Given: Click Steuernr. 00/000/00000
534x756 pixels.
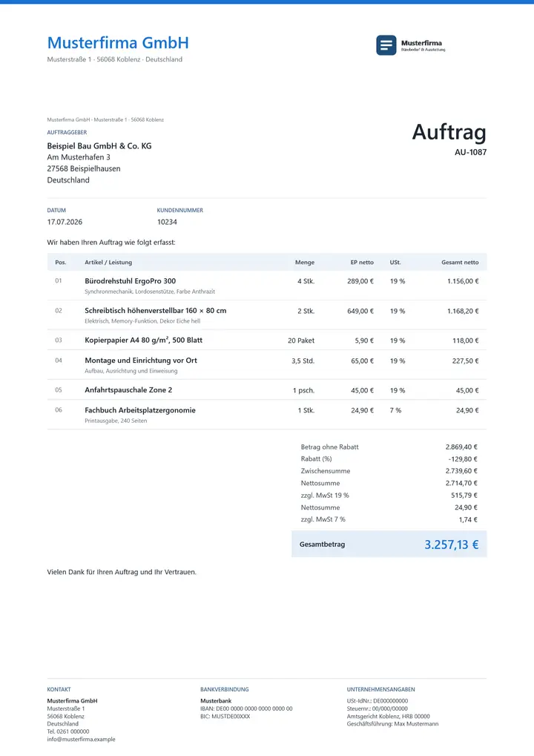Looking at the screenshot, I should 378,709.
